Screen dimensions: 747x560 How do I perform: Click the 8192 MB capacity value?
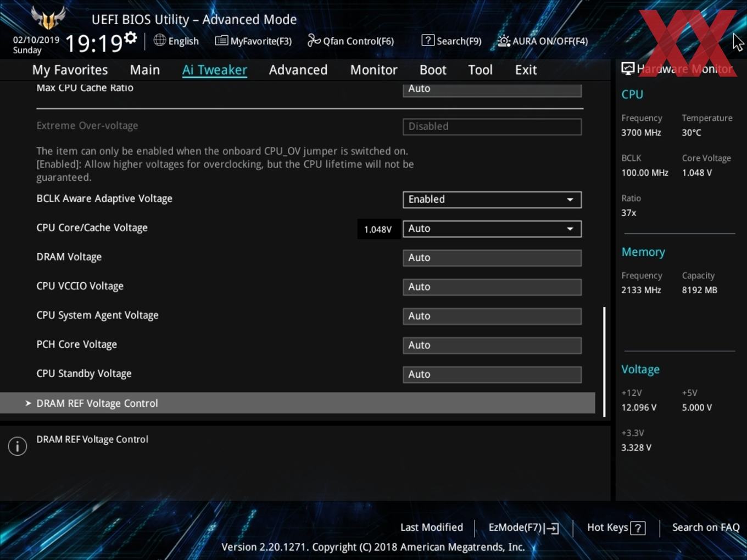699,290
